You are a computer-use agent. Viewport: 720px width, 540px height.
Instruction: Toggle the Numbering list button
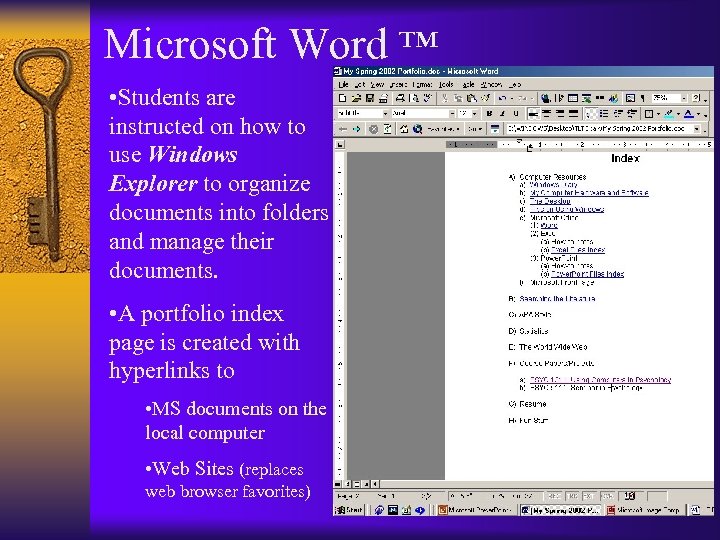click(x=591, y=113)
